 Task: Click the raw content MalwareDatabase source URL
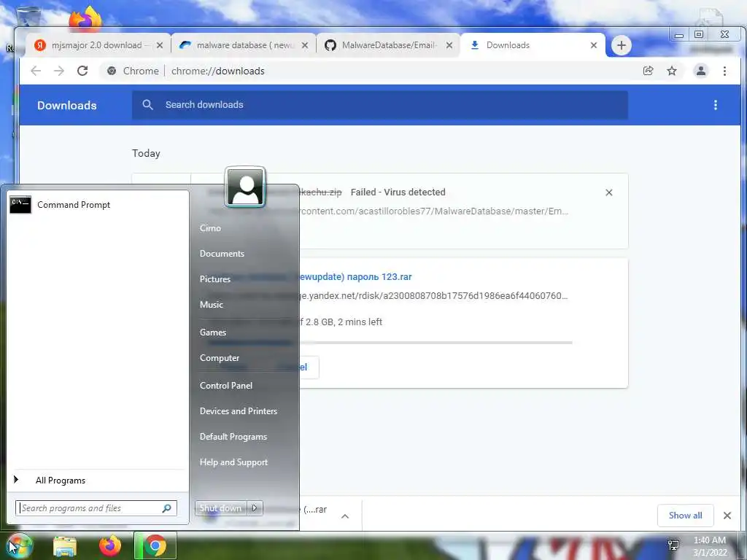pyautogui.click(x=435, y=211)
